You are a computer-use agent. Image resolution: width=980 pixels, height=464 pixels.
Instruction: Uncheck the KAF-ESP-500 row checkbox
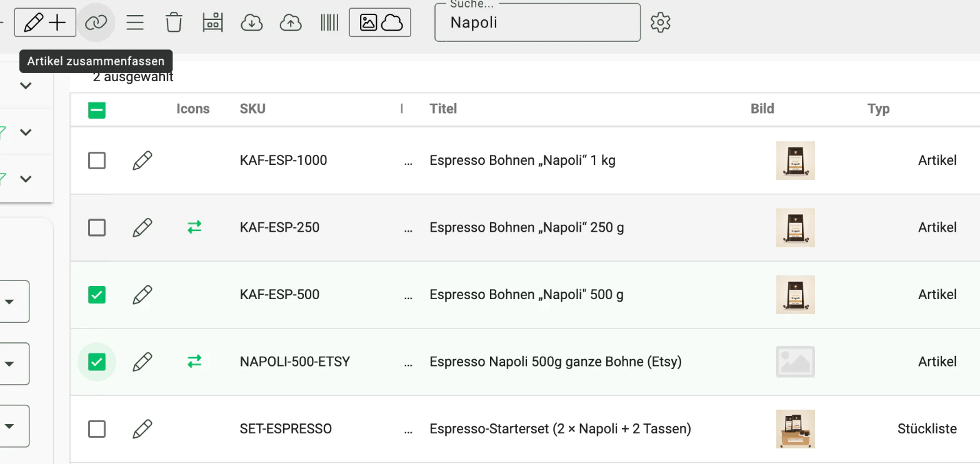(97, 295)
